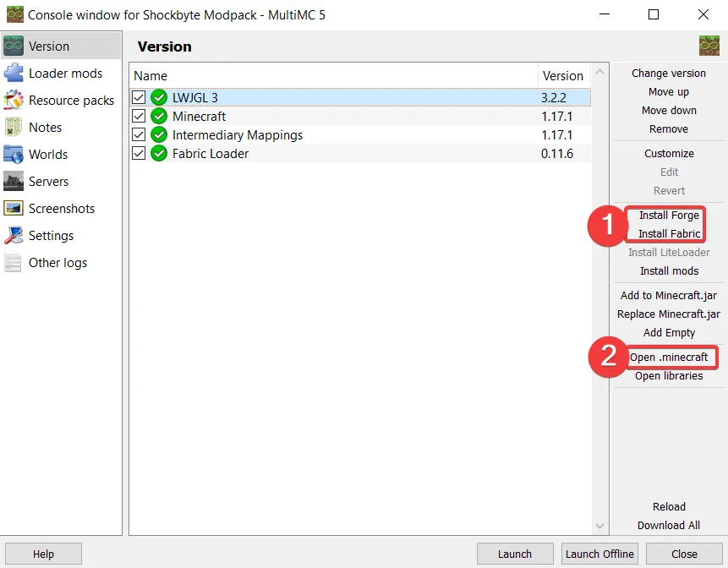Launch the instance
728x568 pixels.
[515, 554]
